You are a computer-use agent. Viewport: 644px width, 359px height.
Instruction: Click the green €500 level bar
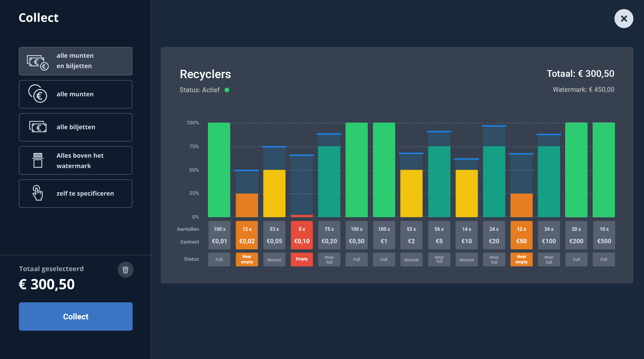[x=603, y=170]
